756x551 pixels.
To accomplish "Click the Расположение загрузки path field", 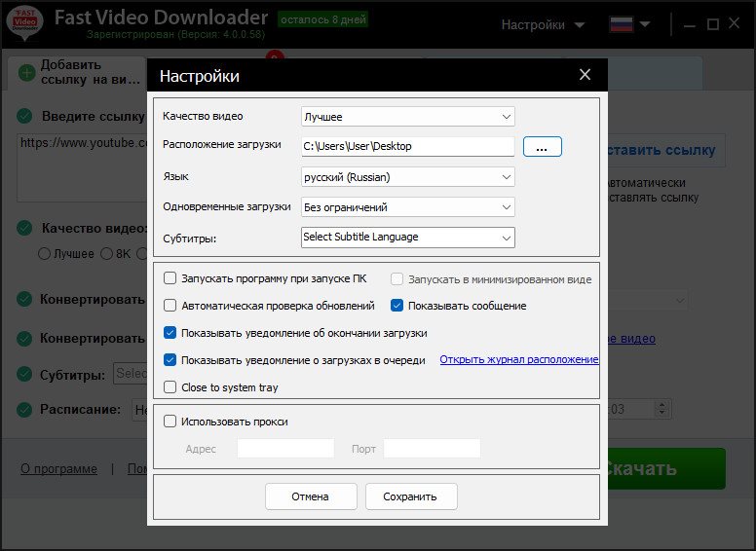I will [x=408, y=146].
